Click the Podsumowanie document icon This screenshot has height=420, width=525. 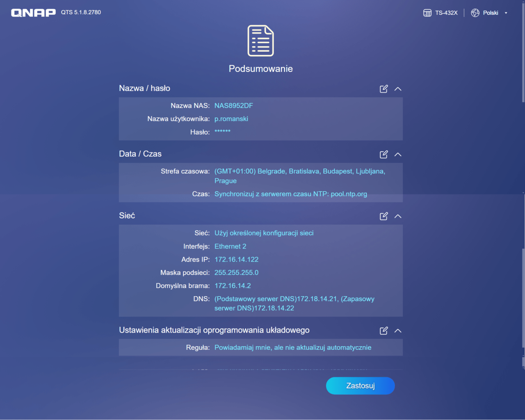pyautogui.click(x=261, y=41)
